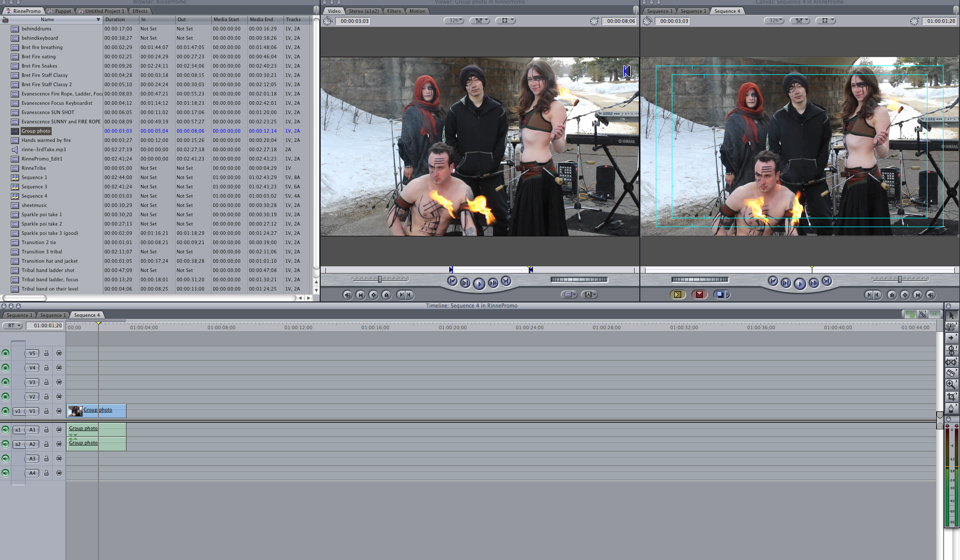Click the yellow Insert edit button in Canvas
Viewport: 960px width, 560px height.
(x=678, y=295)
